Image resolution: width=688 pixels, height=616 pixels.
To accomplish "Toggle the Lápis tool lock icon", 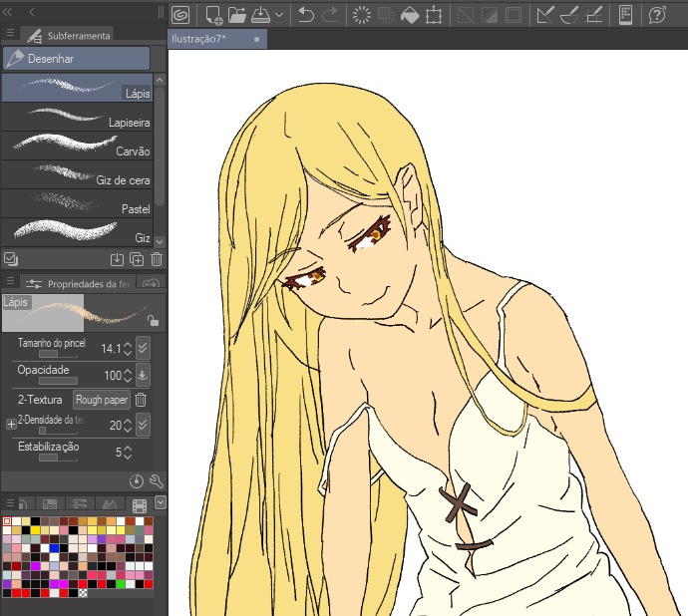I will click(x=153, y=320).
